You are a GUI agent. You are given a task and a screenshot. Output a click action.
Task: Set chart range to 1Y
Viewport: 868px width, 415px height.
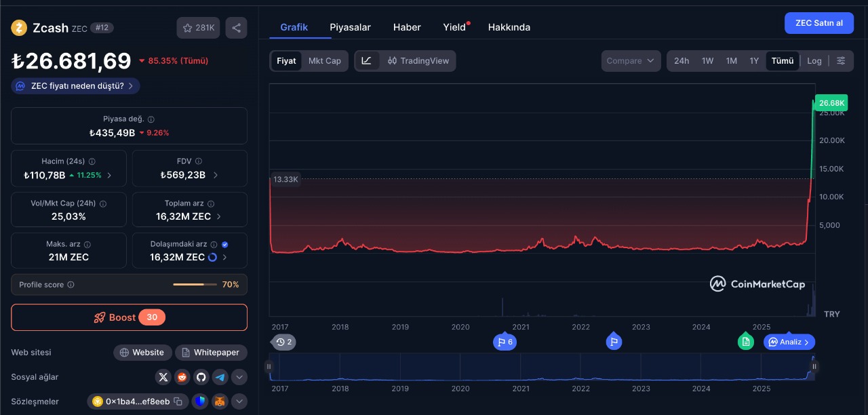click(754, 61)
